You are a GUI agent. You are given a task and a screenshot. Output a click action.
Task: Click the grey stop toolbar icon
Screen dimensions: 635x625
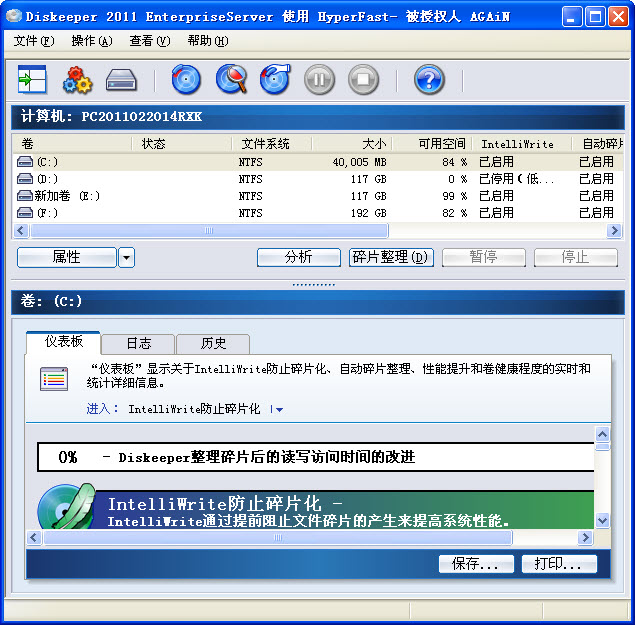point(363,80)
